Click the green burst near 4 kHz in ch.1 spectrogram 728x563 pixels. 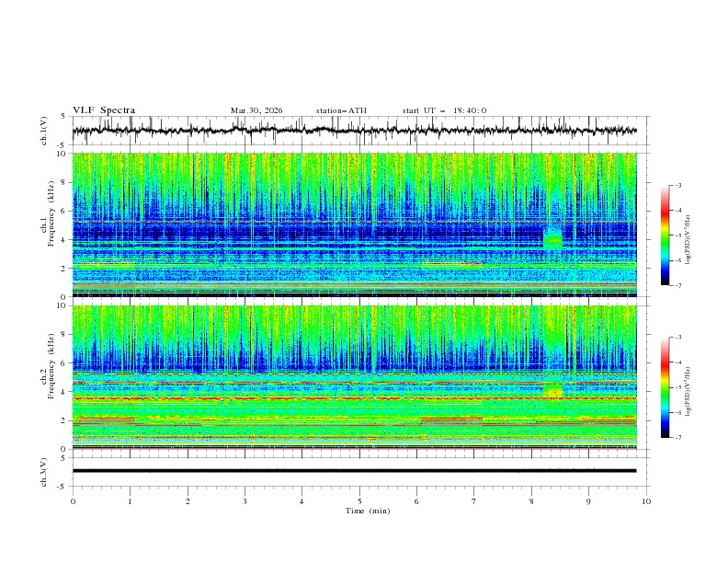(x=552, y=238)
